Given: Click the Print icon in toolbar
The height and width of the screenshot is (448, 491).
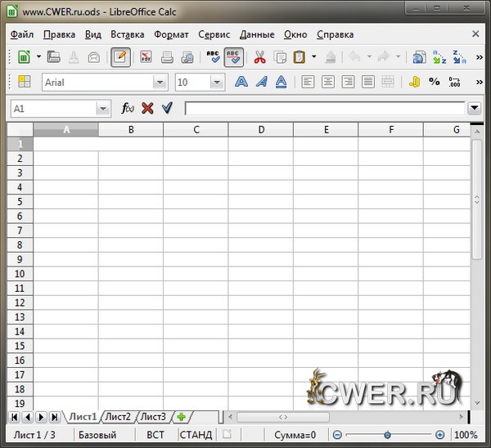Looking at the screenshot, I should 167,57.
